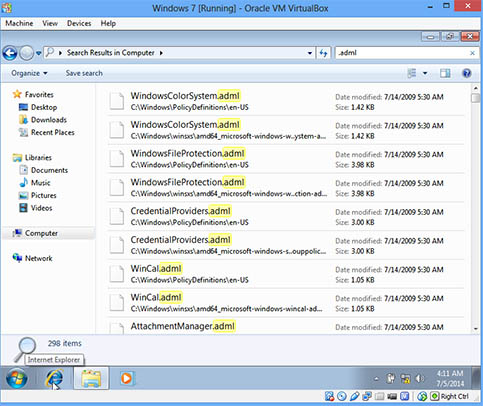Click VirtualBox optical disk status icon
This screenshot has width=483, height=406.
point(342,396)
